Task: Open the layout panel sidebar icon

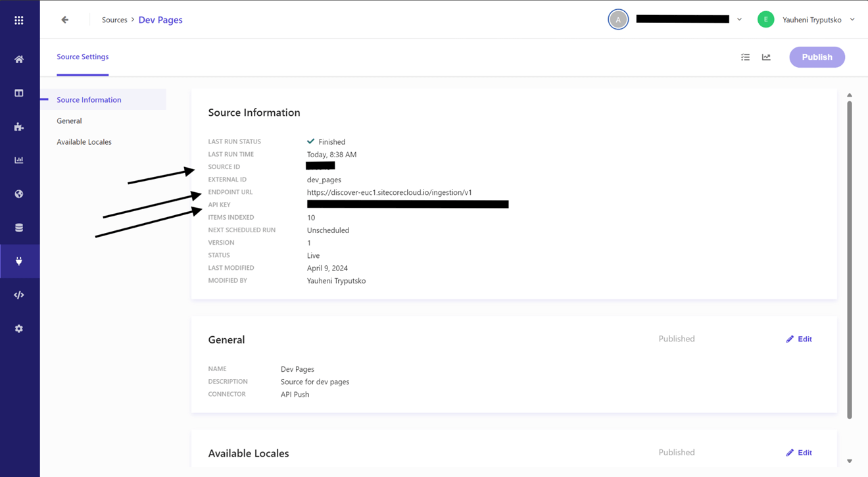Action: tap(19, 93)
